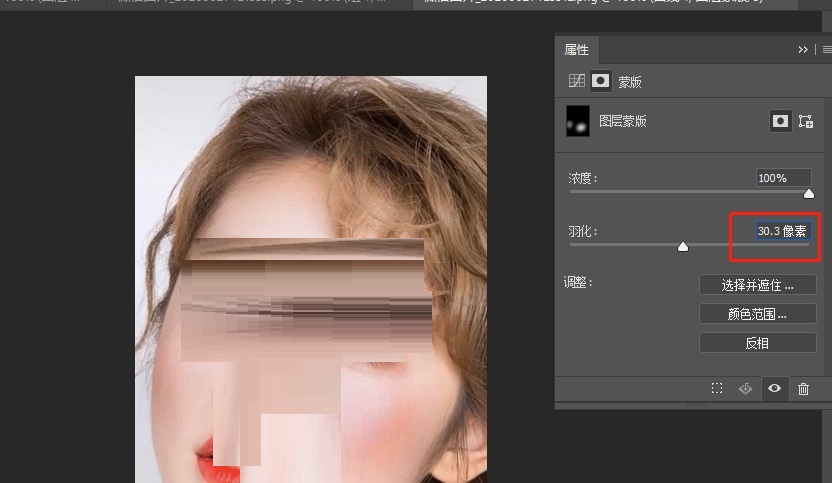Toggle mask visibility with the eye icon
The height and width of the screenshot is (483, 832).
[x=774, y=389]
